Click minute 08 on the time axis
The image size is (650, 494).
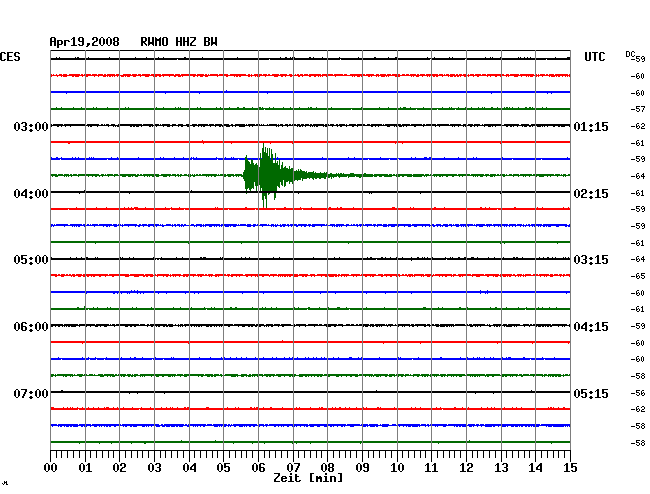[327, 467]
